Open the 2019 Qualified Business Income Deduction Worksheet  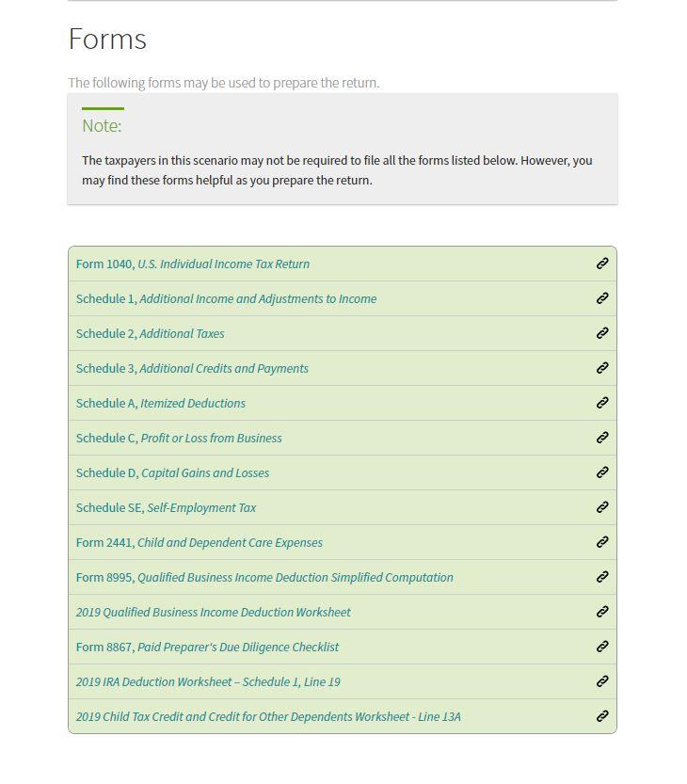tap(213, 612)
